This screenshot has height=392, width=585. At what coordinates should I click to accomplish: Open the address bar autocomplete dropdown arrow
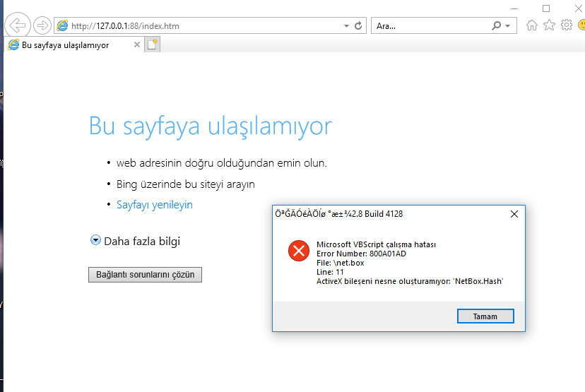click(x=346, y=25)
